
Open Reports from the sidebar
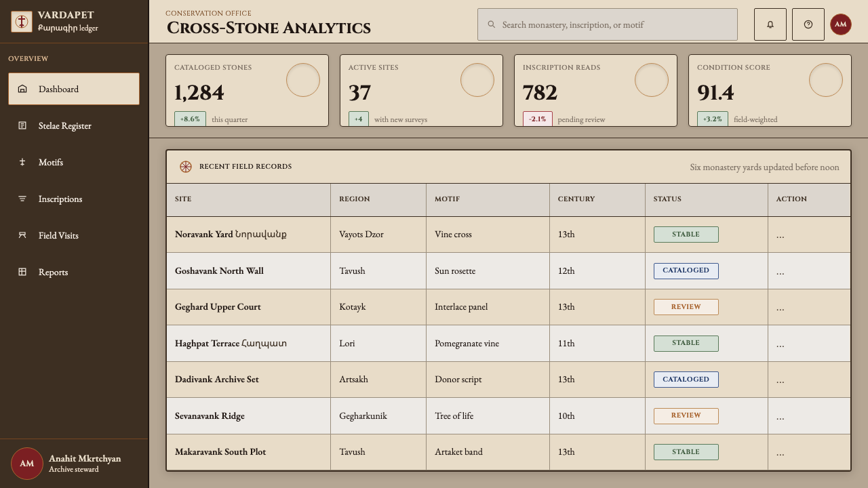74,272
